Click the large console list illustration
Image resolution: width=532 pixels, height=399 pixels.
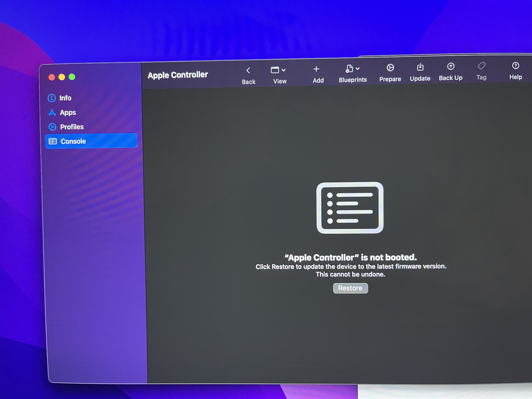coord(350,208)
